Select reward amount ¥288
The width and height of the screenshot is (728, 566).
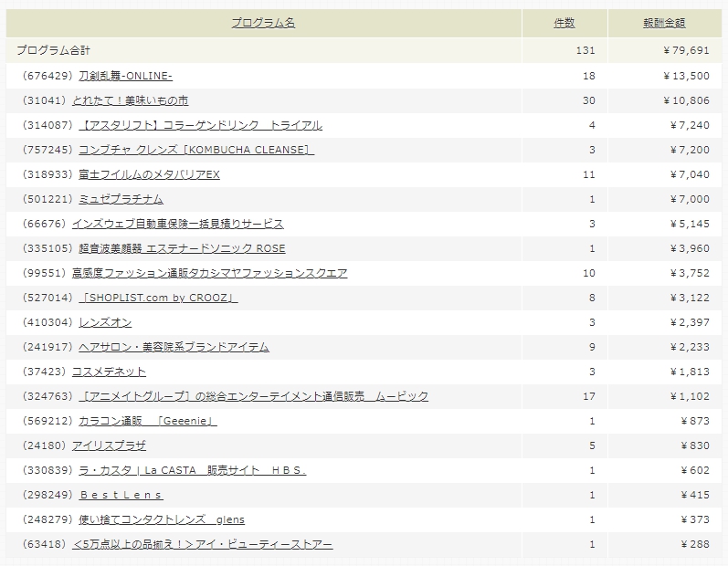695,543
